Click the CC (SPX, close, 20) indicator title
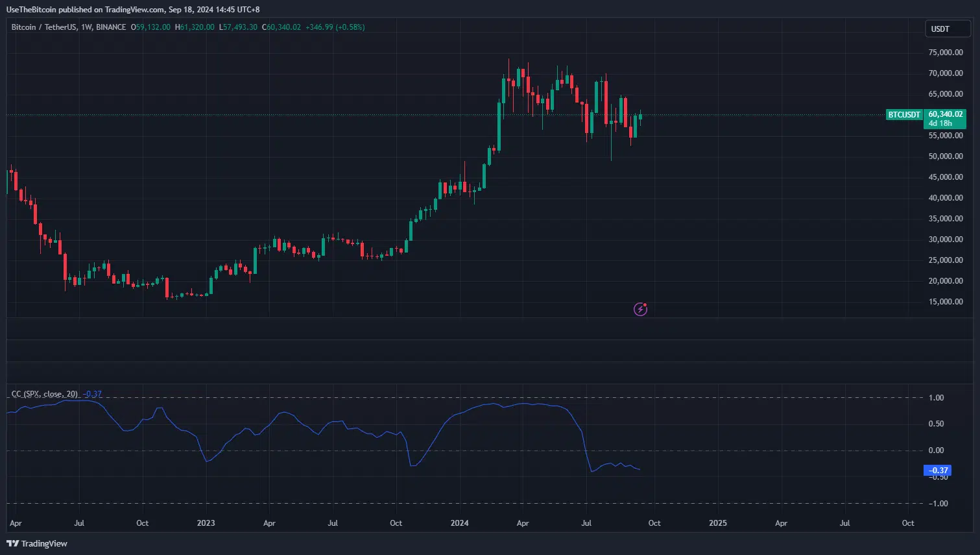The width and height of the screenshot is (980, 555). (43, 393)
